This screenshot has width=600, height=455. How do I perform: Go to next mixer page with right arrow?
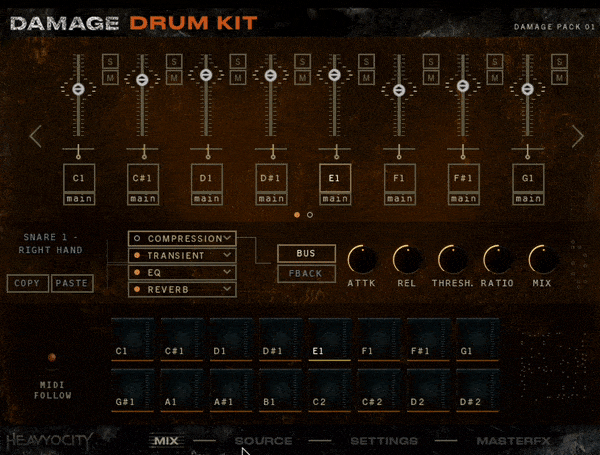[x=577, y=136]
